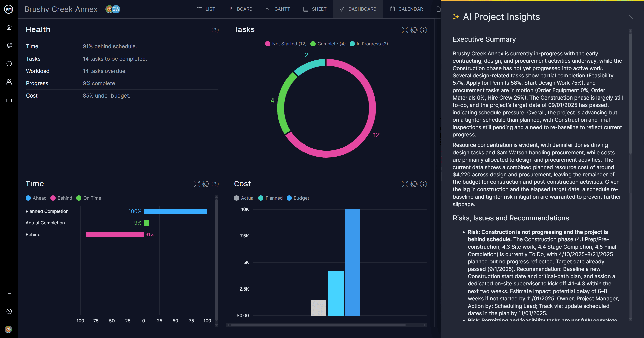The image size is (644, 338).
Task: Switch to the Calendar view tab
Action: click(406, 9)
